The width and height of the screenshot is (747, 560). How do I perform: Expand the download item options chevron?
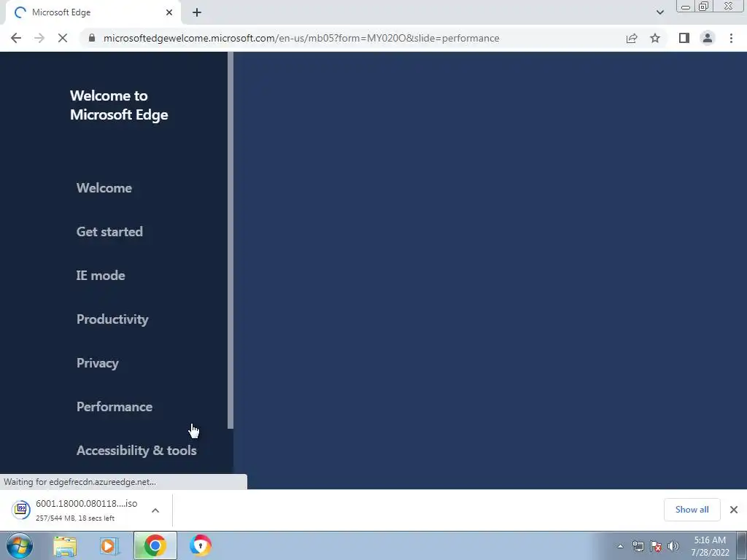(x=155, y=510)
